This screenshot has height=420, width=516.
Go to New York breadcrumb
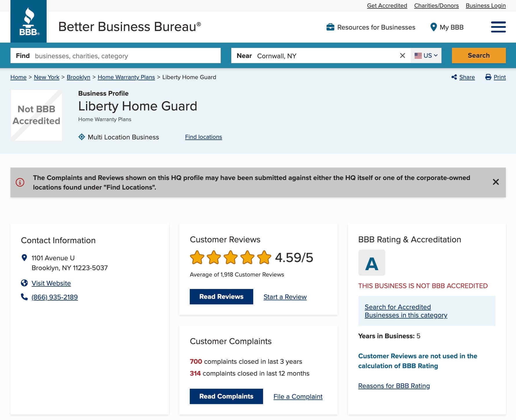tap(47, 77)
